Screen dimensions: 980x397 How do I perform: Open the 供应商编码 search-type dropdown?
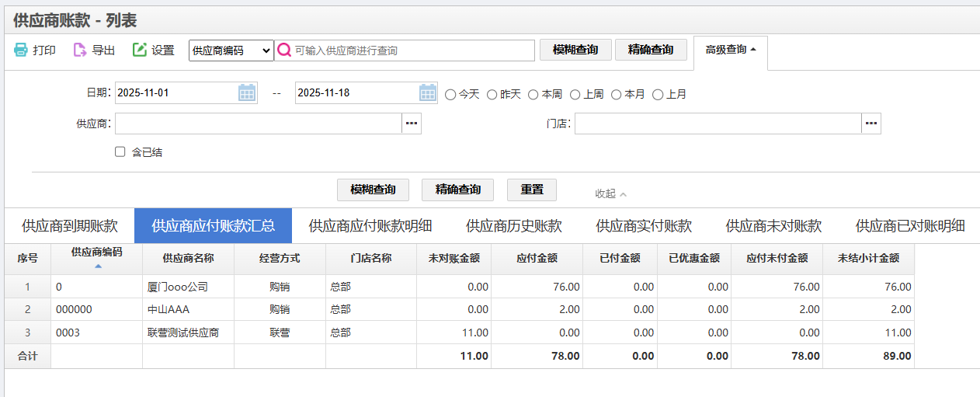(x=231, y=50)
